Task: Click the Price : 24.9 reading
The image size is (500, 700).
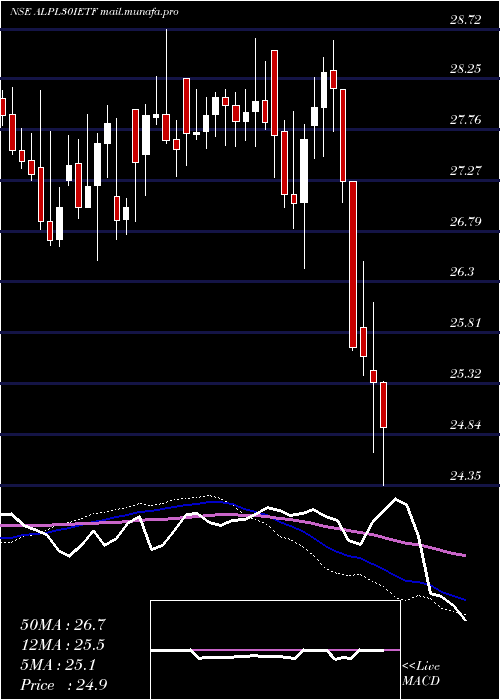Action: click(62, 685)
